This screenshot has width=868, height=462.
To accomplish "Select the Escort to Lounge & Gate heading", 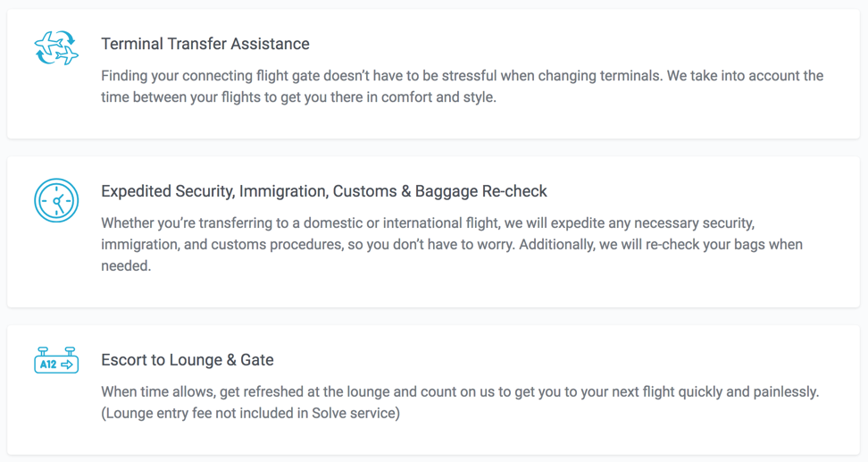I will 188,360.
